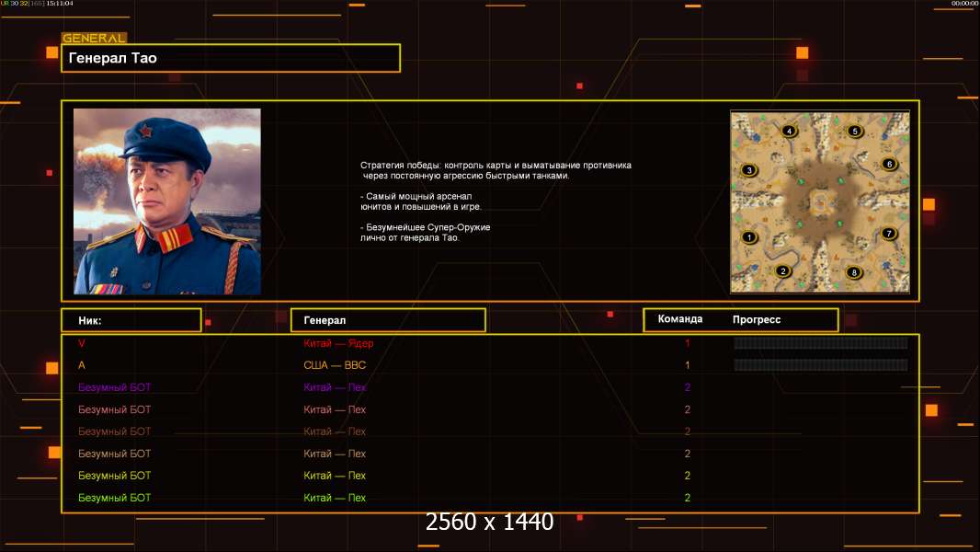Select start position 3 on the map
Image resolution: width=980 pixels, height=552 pixels.
(748, 169)
